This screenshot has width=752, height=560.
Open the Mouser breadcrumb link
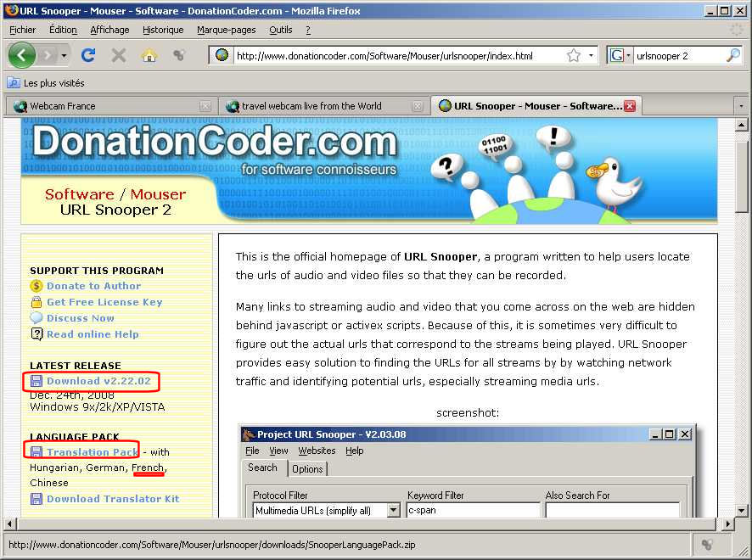[x=158, y=194]
